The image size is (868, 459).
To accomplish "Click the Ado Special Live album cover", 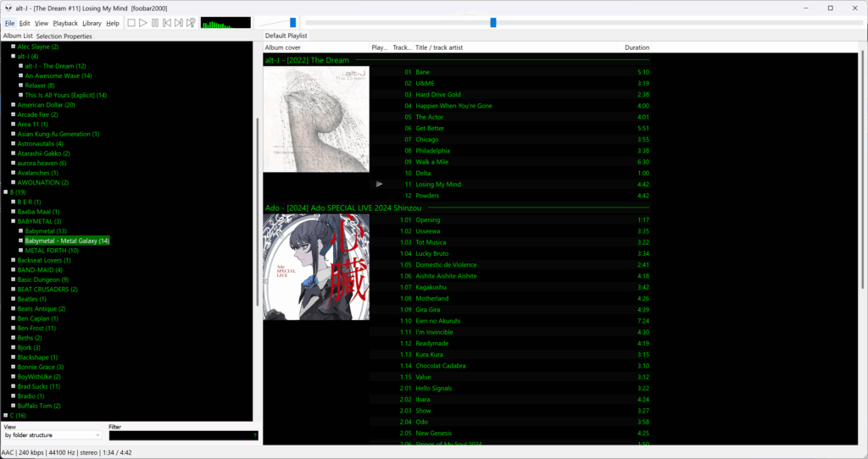I will tap(316, 267).
